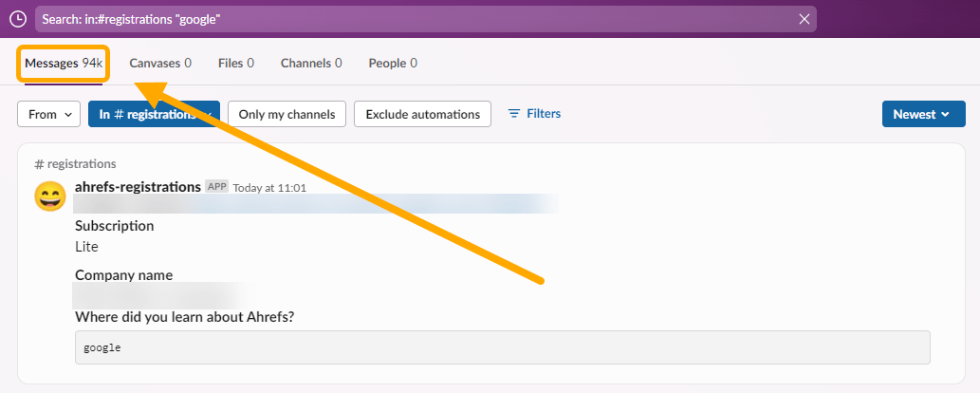Open the ahrefs-registrations sender name
Image resolution: width=980 pixels, height=393 pixels.
tap(138, 186)
